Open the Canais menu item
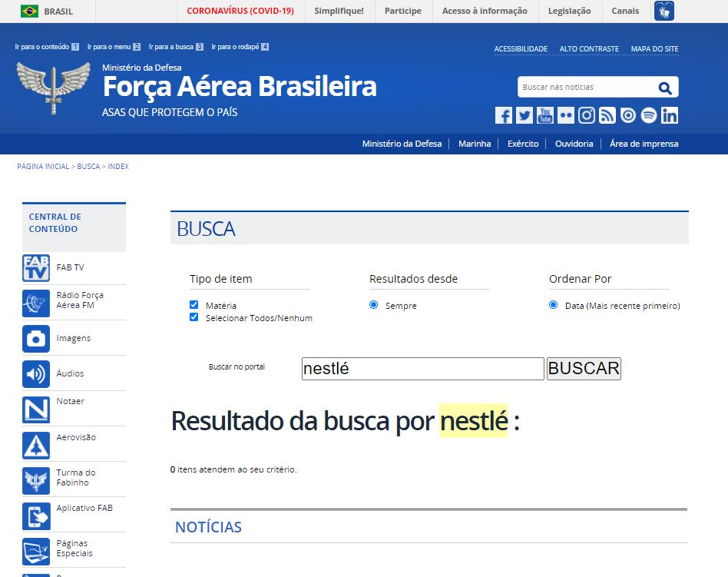 click(x=625, y=12)
